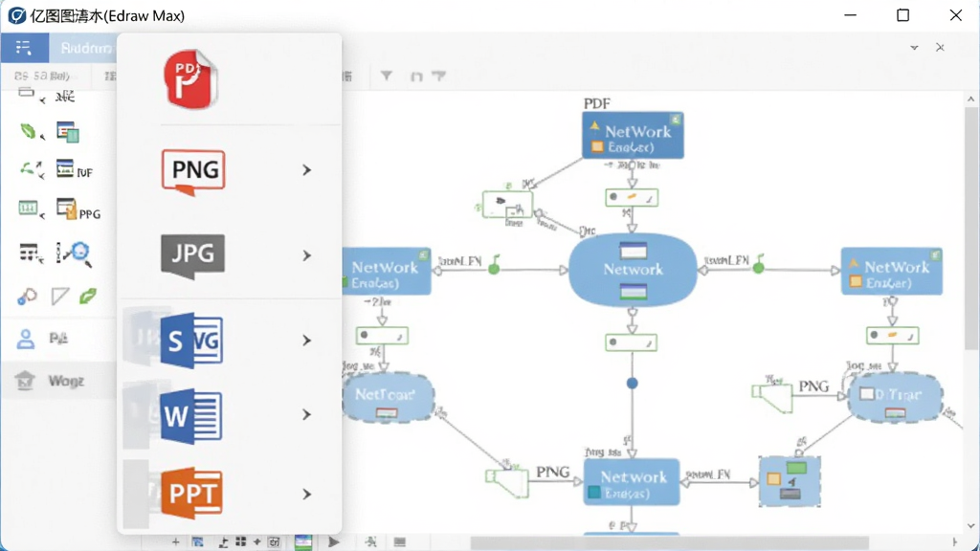980x551 pixels.
Task: Click the blue magnifier icon in sidebar
Action: (x=80, y=253)
